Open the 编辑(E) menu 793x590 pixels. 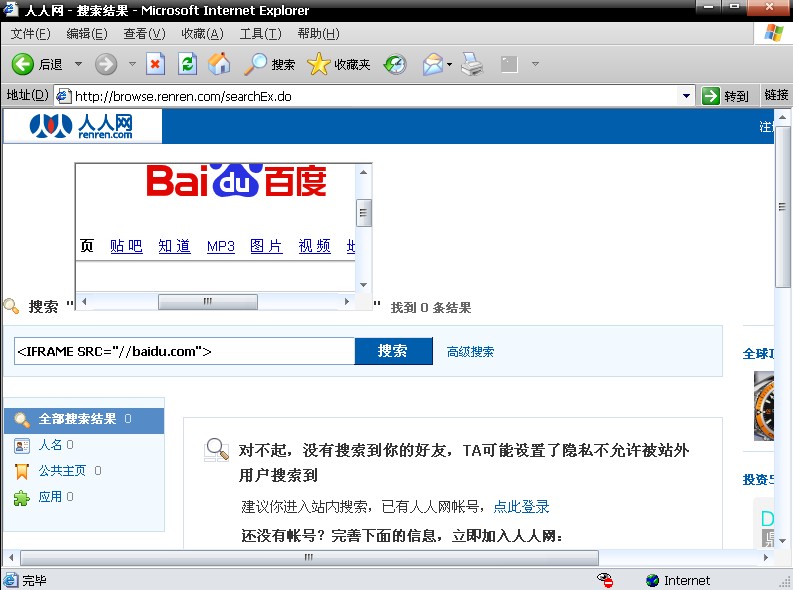point(87,34)
